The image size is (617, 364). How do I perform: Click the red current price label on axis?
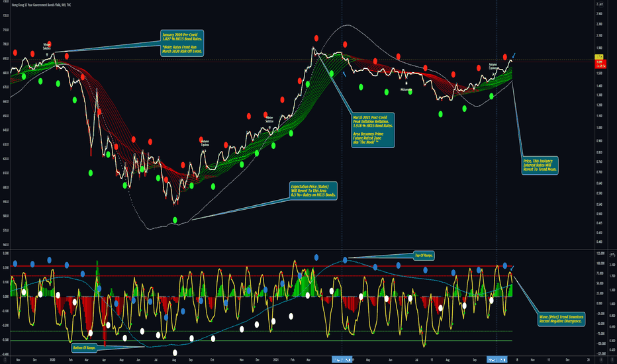pos(600,64)
